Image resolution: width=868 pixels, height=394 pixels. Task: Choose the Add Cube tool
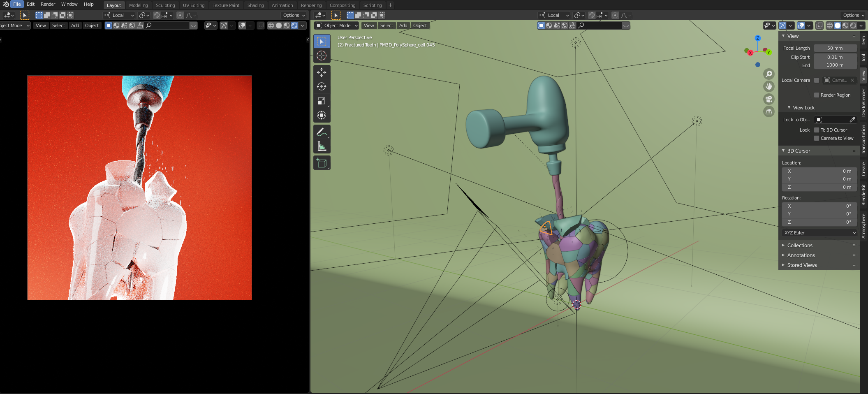point(322,163)
